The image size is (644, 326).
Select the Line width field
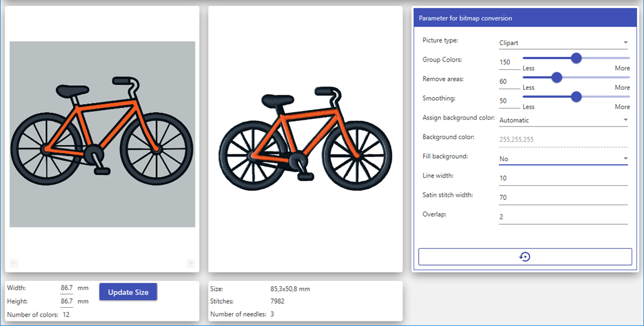coord(563,178)
